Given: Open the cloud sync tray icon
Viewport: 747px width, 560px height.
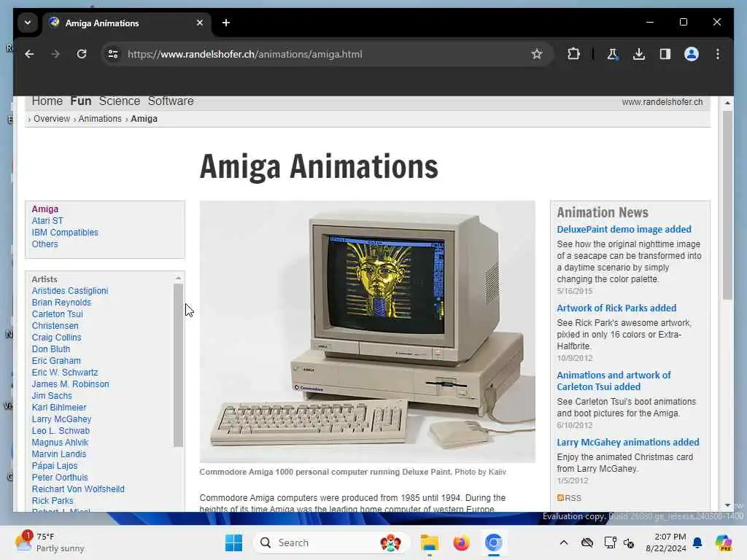Looking at the screenshot, I should pyautogui.click(x=587, y=542).
